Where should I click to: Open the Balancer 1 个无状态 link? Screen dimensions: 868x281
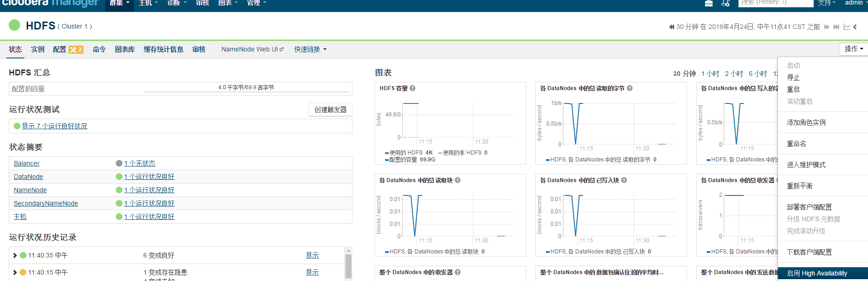[140, 163]
